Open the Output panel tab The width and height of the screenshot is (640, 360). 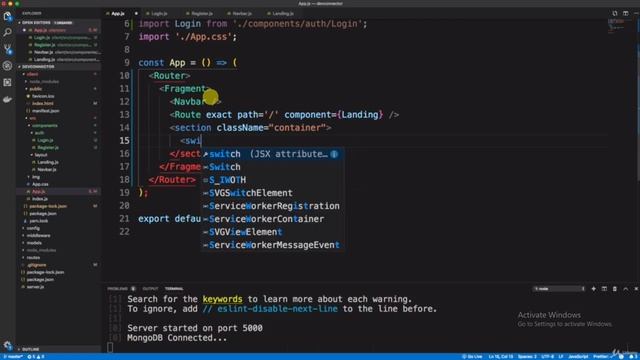(x=150, y=289)
